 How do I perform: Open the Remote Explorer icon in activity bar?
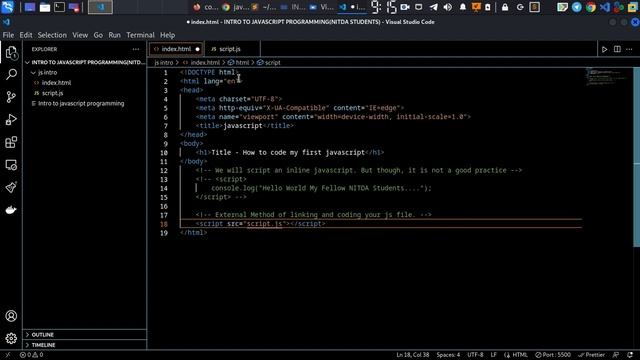[11, 165]
